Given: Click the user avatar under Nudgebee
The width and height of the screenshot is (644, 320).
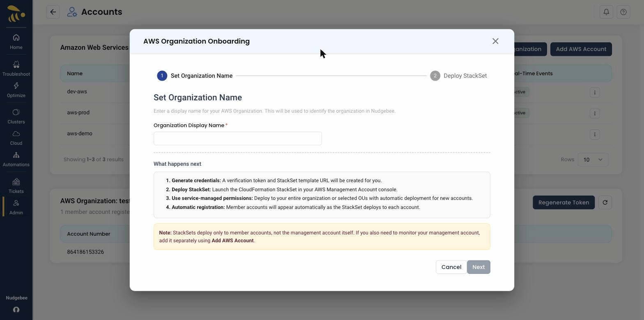Looking at the screenshot, I should tap(16, 310).
